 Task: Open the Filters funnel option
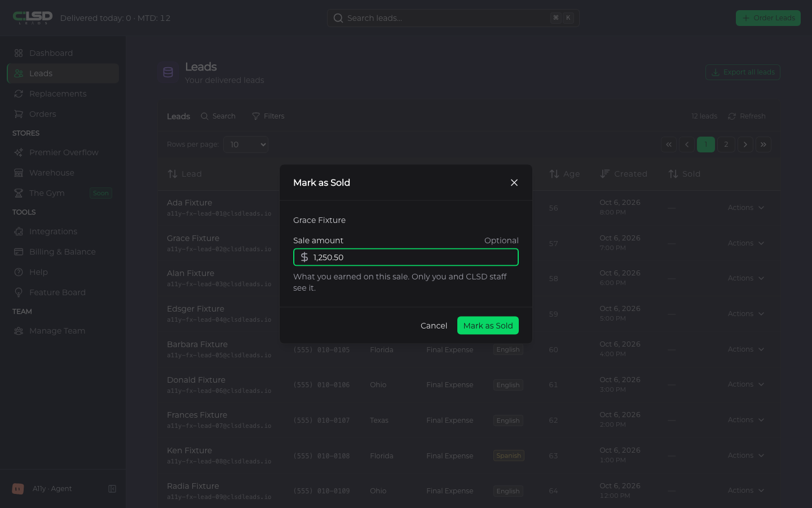click(x=268, y=116)
